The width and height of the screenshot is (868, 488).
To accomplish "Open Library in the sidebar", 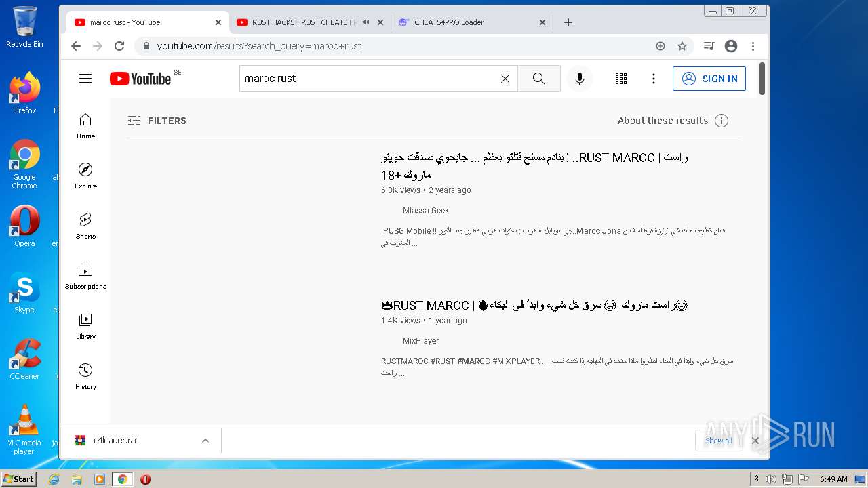I will (x=85, y=327).
